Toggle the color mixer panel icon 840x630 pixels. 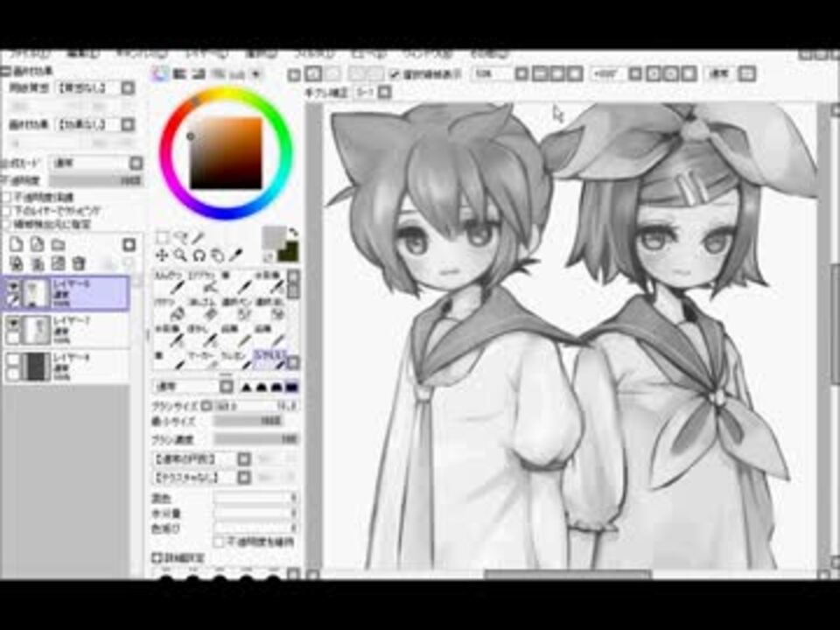219,73
